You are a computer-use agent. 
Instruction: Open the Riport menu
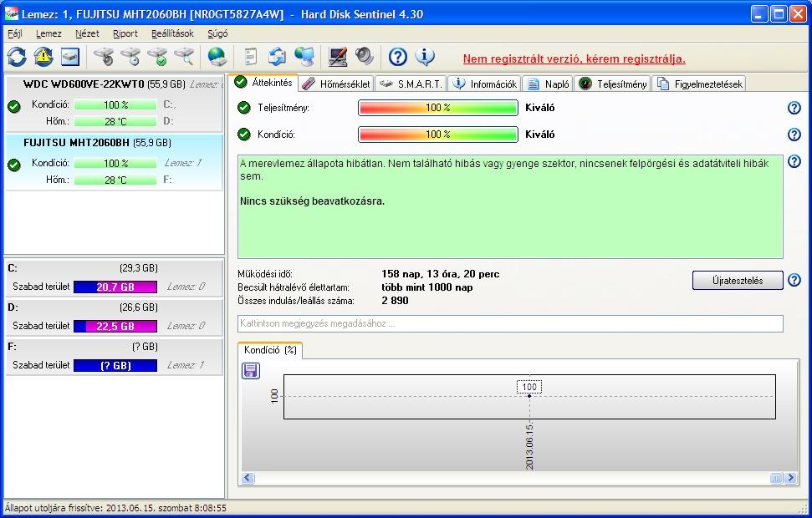coord(125,33)
